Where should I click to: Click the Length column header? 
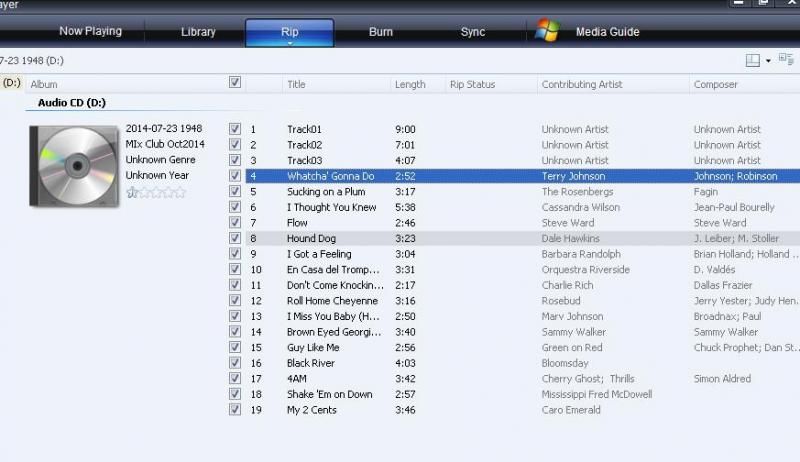pyautogui.click(x=410, y=85)
